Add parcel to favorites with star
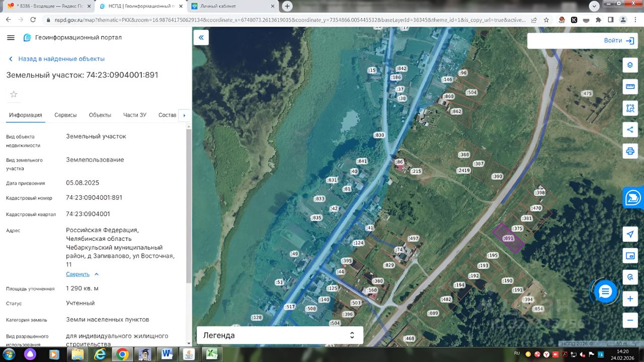The height and width of the screenshot is (362, 644). pos(14,95)
